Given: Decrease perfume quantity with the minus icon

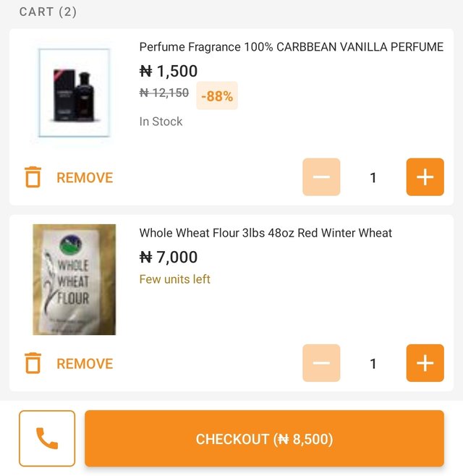Looking at the screenshot, I should [x=321, y=177].
